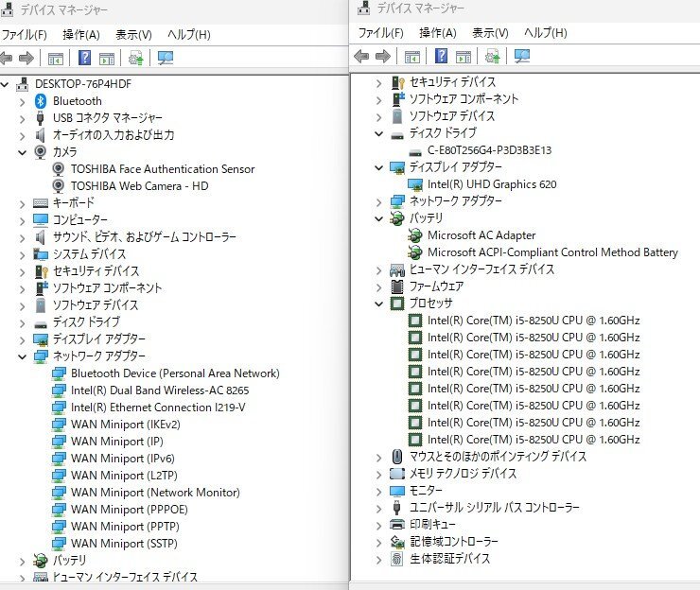Click the speaker icon for オーディオの入力および出力
The image size is (700, 590).
pyautogui.click(x=40, y=135)
